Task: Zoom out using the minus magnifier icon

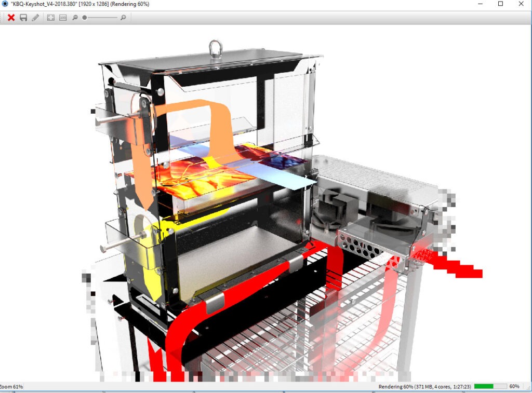Action: (74, 17)
